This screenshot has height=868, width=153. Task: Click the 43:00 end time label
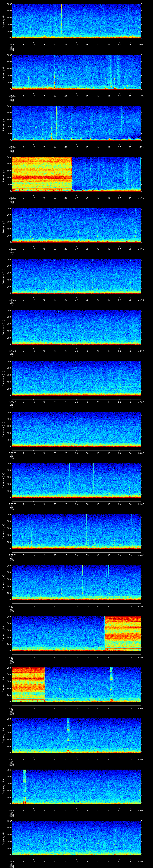[x=141, y=708]
